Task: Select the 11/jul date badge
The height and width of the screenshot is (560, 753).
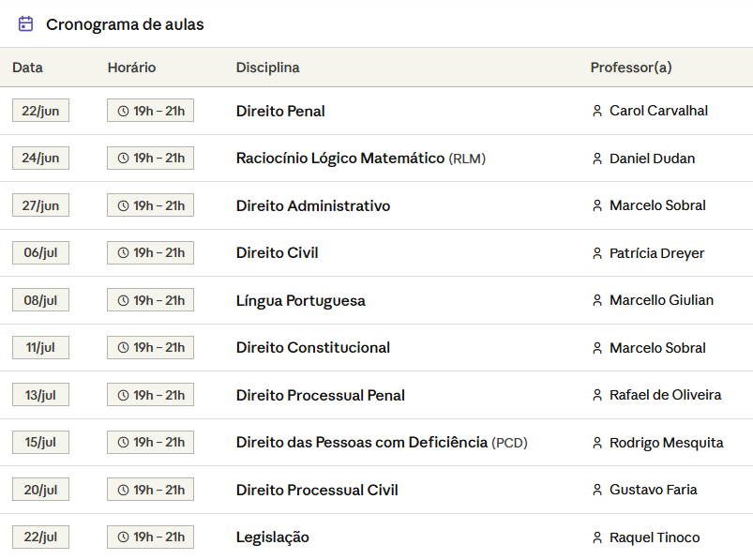Action: [x=41, y=347]
